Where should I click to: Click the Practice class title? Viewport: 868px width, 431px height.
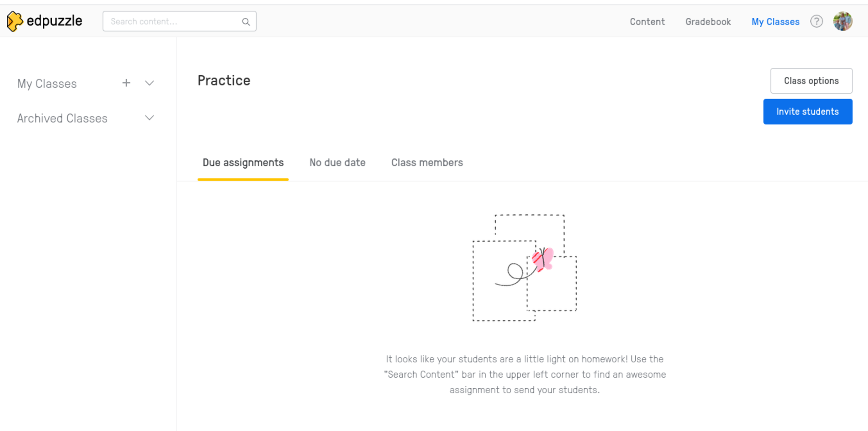pos(224,81)
